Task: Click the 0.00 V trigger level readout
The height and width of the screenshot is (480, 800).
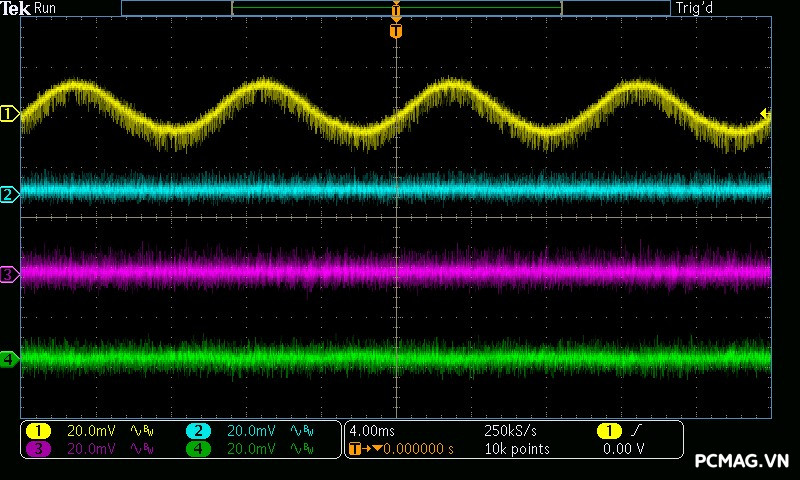Action: [x=624, y=449]
